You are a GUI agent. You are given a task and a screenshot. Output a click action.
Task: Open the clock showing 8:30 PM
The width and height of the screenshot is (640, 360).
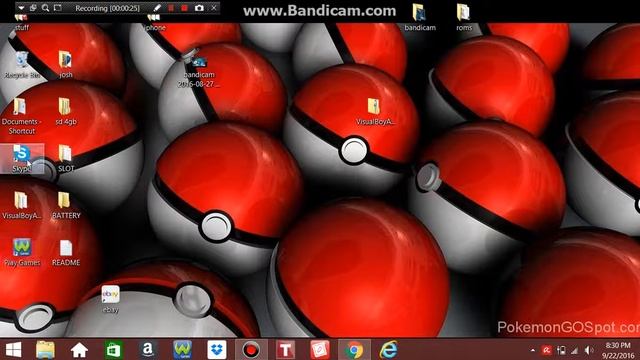pyautogui.click(x=618, y=350)
